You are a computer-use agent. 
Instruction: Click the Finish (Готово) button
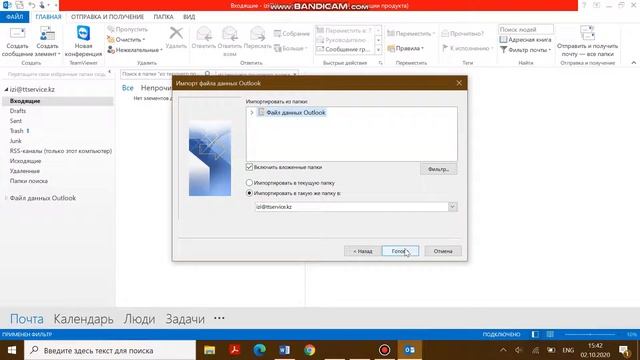(x=400, y=251)
